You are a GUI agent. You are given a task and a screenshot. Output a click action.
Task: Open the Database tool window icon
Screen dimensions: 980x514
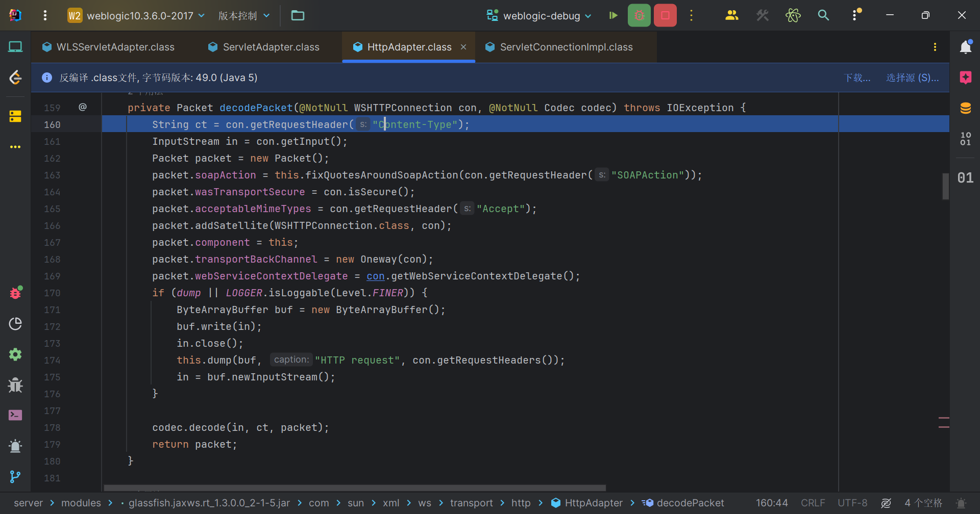[965, 108]
